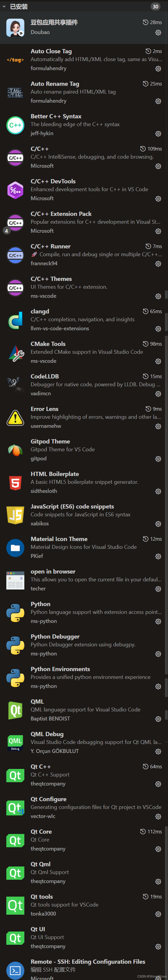This screenshot has width=168, height=980.
Task: Open manage gear for HTML Boilerplate
Action: point(158,492)
